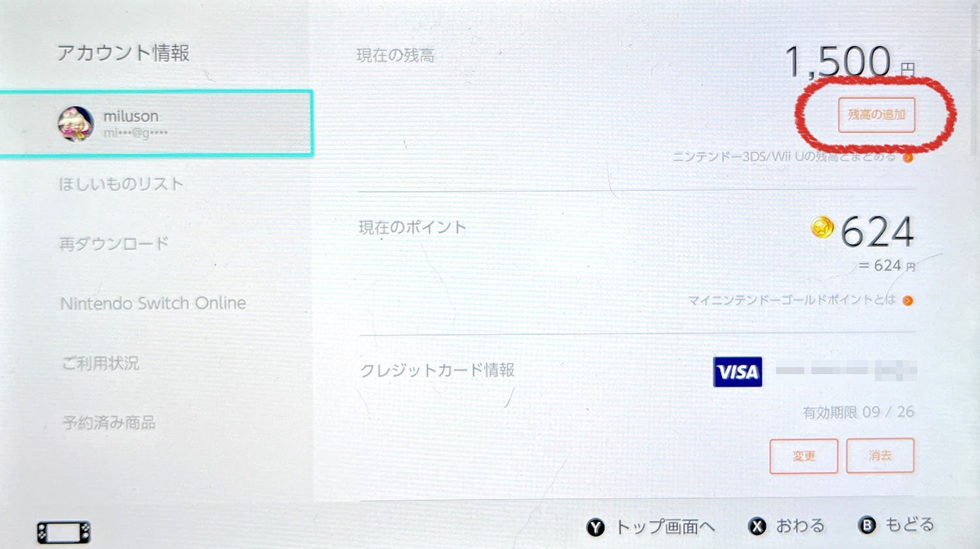Click the miluson profile avatar icon
This screenshot has width=980, height=549.
point(76,124)
